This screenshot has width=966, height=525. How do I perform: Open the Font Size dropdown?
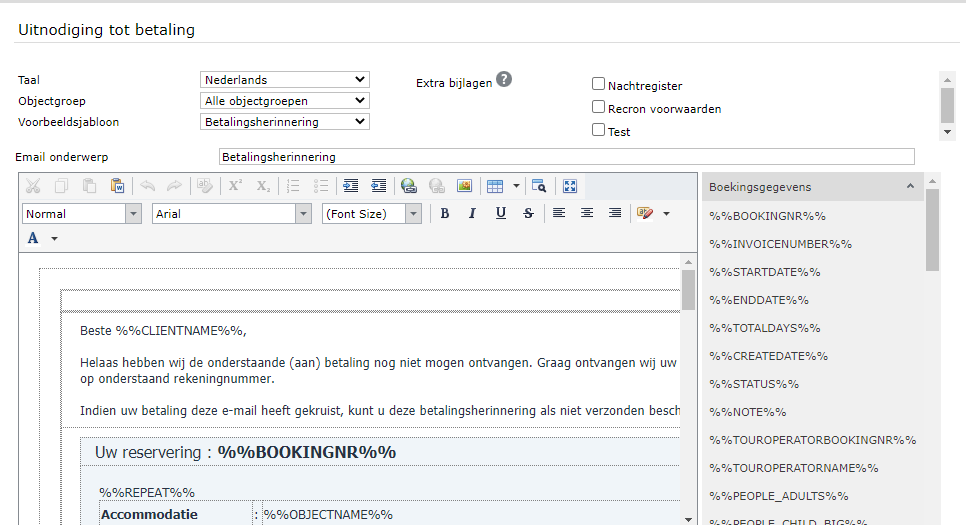click(x=371, y=214)
